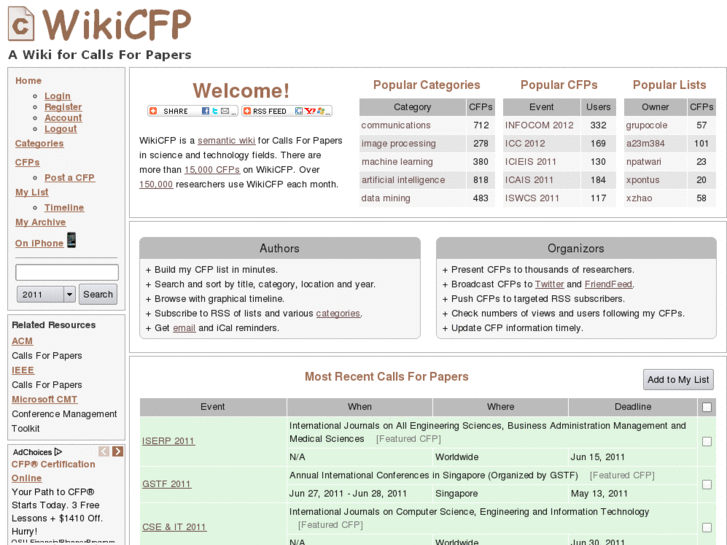727x545 pixels.
Task: Open Microsoft CMT link
Action: pos(45,399)
